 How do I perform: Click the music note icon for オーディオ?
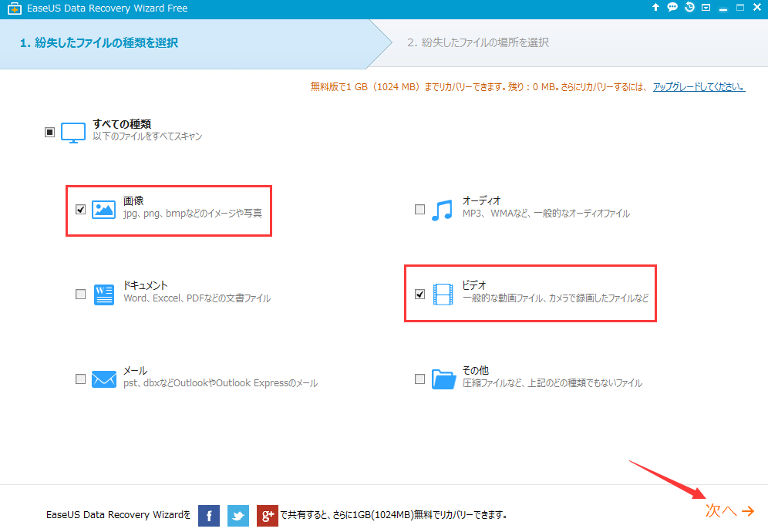point(443,210)
